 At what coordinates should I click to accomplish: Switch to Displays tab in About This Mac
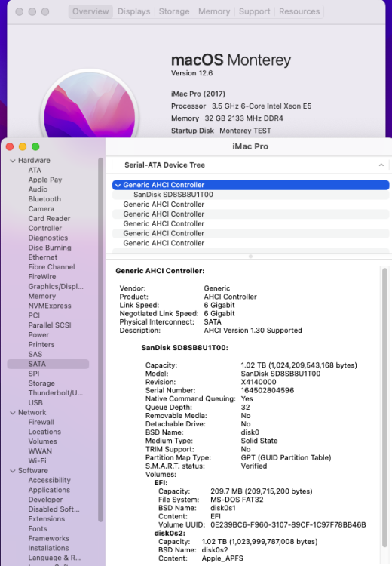click(133, 11)
